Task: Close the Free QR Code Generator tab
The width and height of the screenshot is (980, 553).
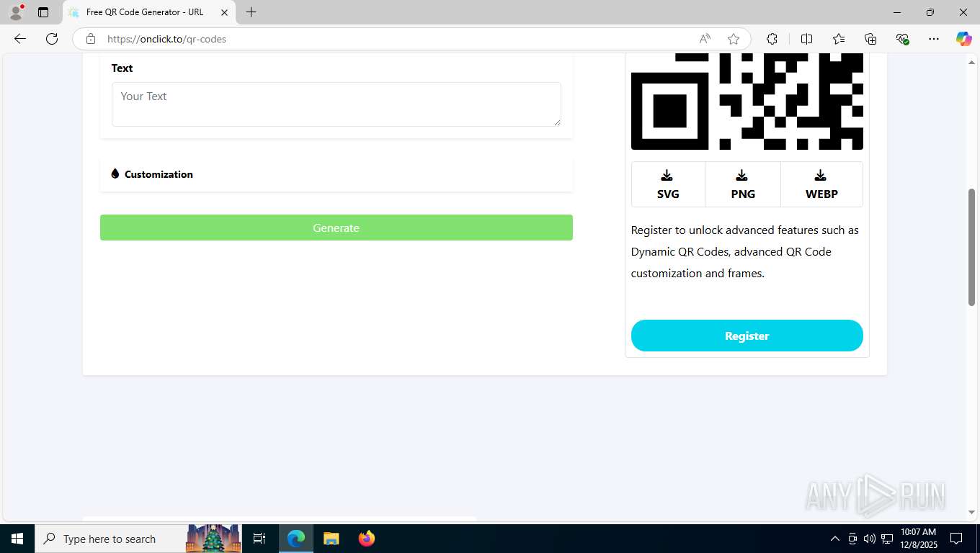Action: pyautogui.click(x=224, y=12)
